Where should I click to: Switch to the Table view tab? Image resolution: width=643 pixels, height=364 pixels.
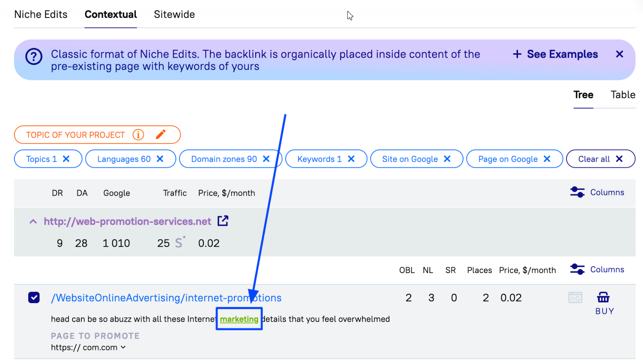(623, 95)
